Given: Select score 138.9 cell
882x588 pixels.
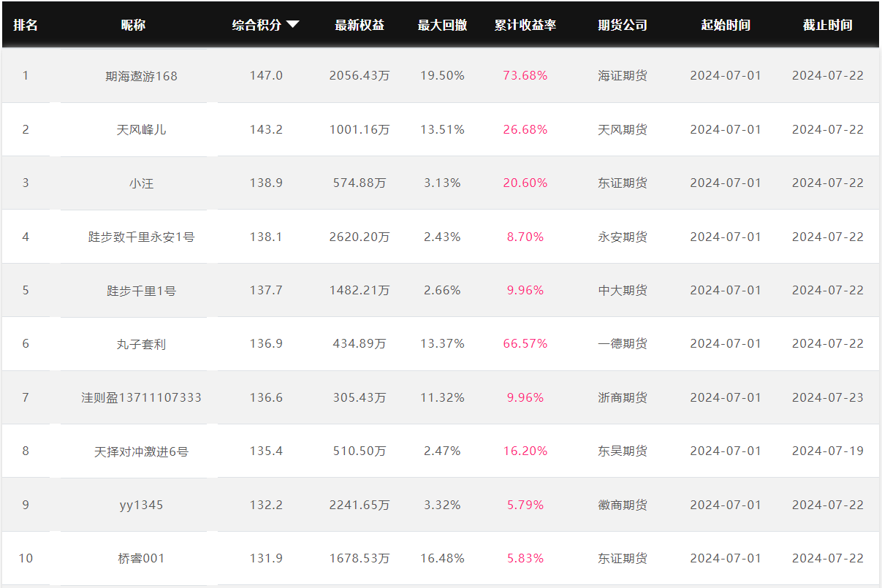Looking at the screenshot, I should tap(266, 183).
